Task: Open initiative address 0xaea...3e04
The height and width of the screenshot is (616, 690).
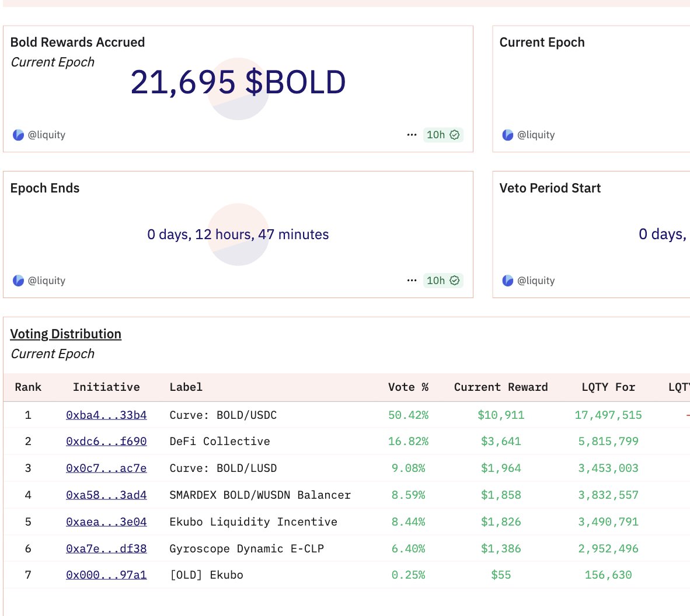Action: click(x=106, y=521)
